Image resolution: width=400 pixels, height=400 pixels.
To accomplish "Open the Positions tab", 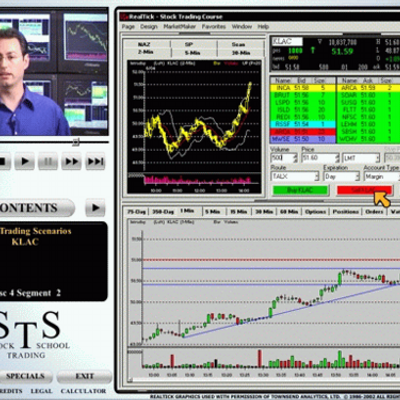I will [346, 212].
